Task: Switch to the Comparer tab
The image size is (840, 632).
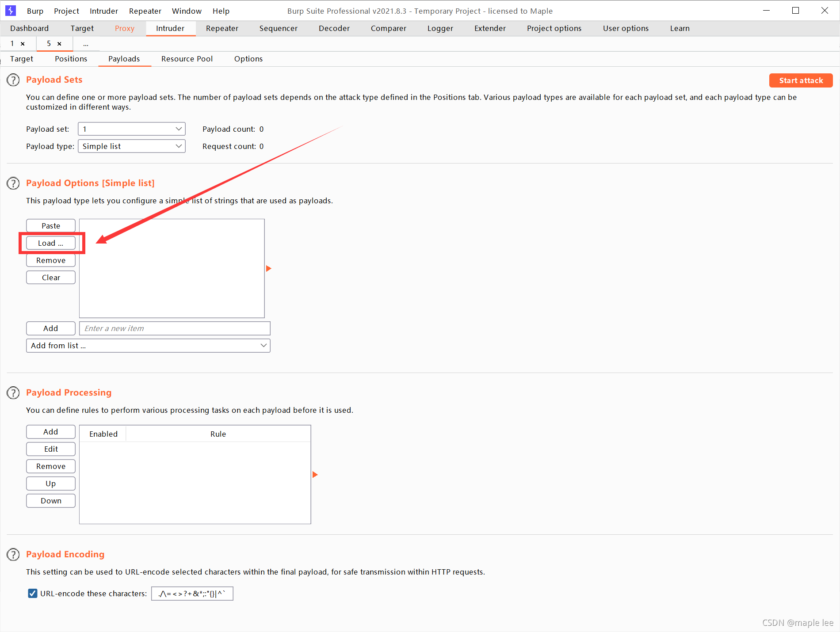Action: [x=389, y=28]
